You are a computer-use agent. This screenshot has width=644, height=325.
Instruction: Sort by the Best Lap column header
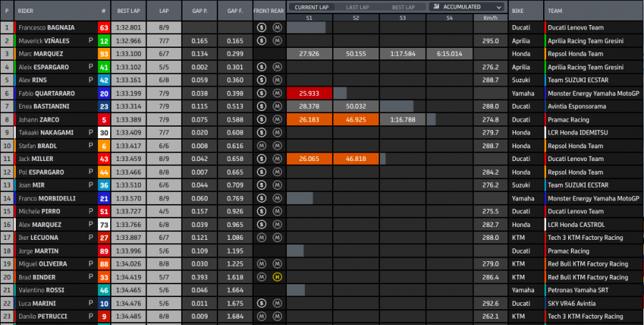pyautogui.click(x=129, y=11)
